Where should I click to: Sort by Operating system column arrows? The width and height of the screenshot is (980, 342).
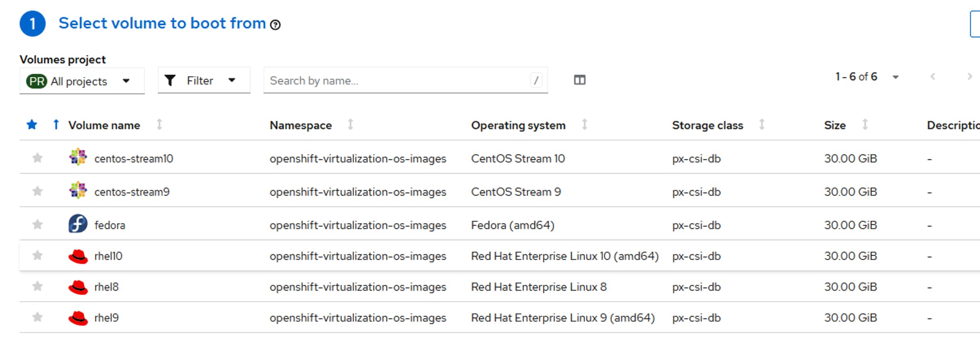pyautogui.click(x=584, y=125)
